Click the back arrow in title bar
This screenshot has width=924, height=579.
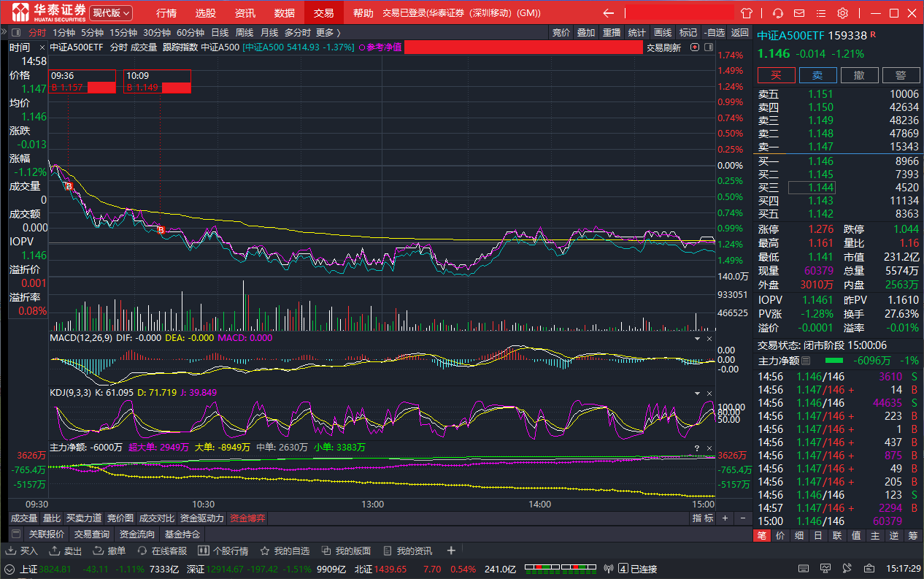tap(608, 13)
